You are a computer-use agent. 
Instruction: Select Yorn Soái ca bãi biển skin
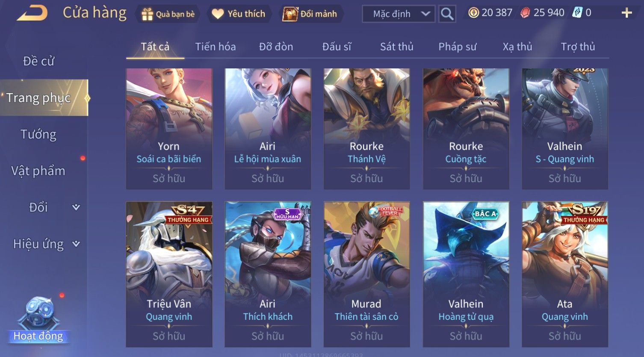[169, 129]
